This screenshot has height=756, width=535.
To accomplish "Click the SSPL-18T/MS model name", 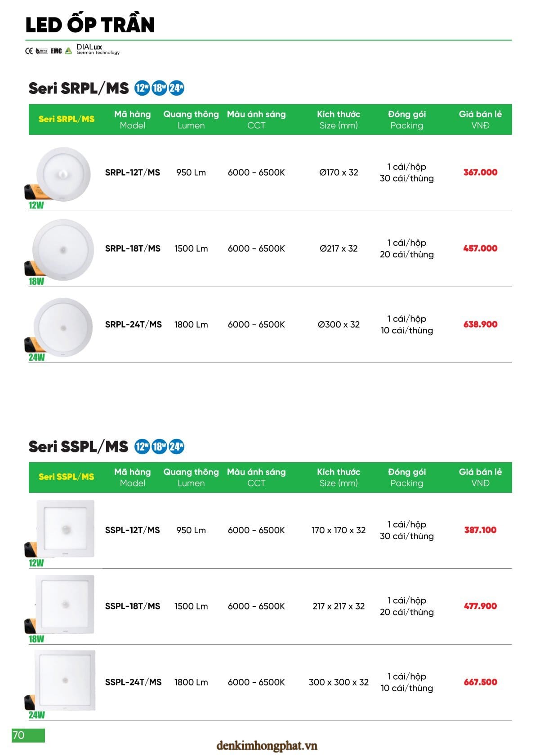I will point(133,606).
